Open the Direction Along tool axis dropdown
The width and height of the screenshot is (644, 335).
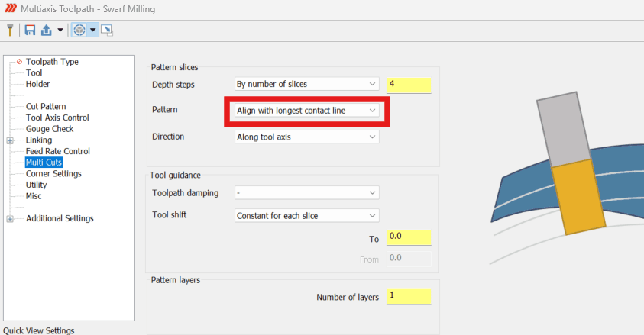pyautogui.click(x=307, y=137)
